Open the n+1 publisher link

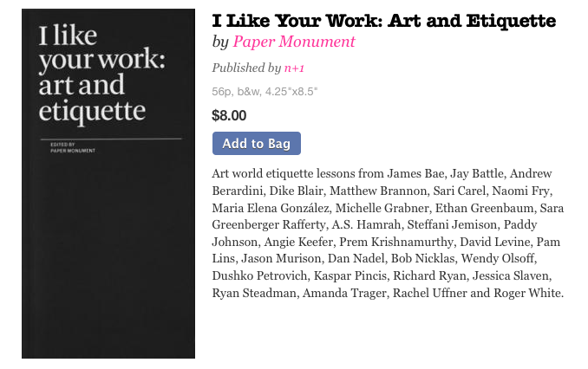(x=294, y=68)
